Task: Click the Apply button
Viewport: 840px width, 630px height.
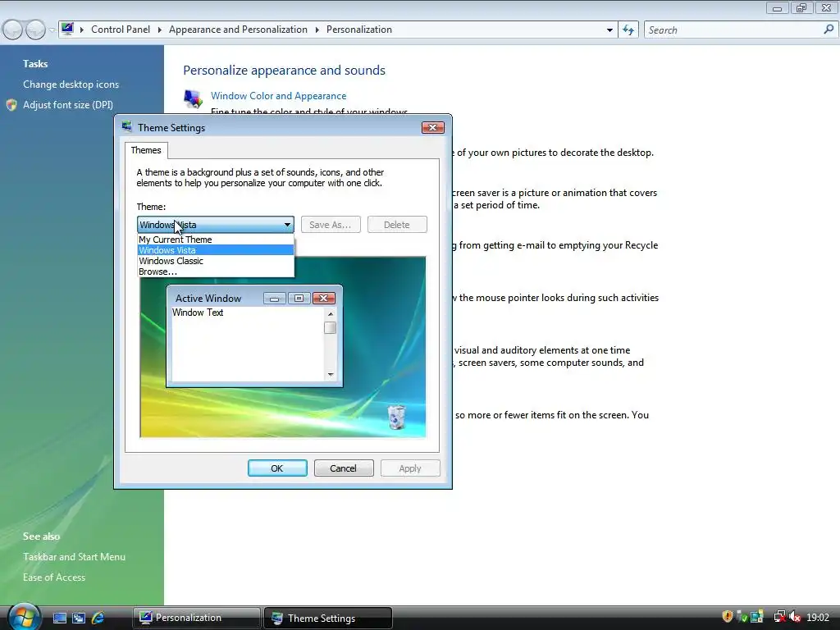Action: tap(410, 468)
